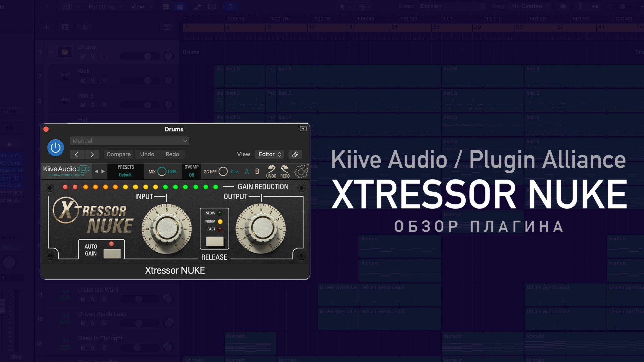Viewport: 644px width, 362px height.
Task: Go to previous preset with left triangle
Action: tap(97, 171)
